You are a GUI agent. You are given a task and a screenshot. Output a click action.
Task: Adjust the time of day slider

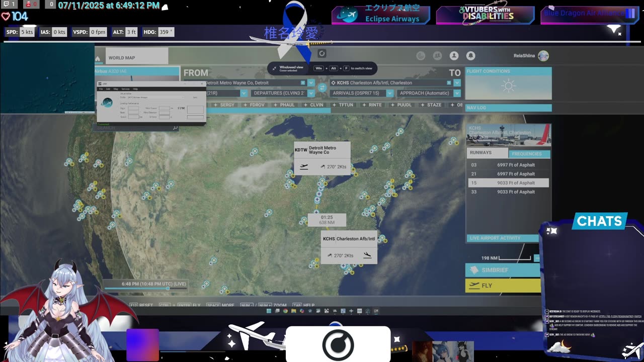(x=168, y=289)
